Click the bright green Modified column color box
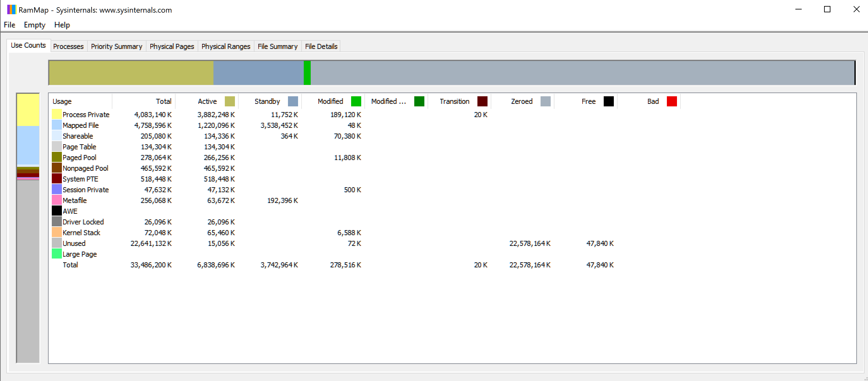The width and height of the screenshot is (868, 381). (x=356, y=101)
